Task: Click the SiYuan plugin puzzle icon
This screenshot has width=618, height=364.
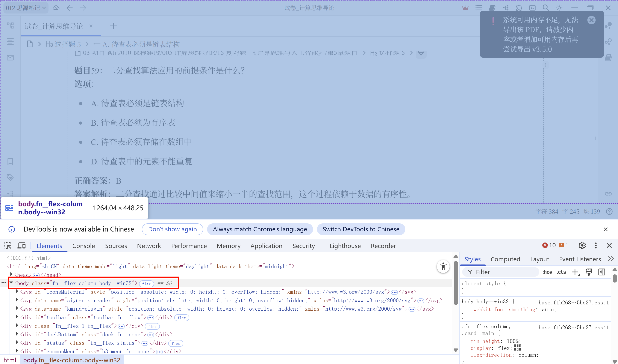Action: (519, 8)
